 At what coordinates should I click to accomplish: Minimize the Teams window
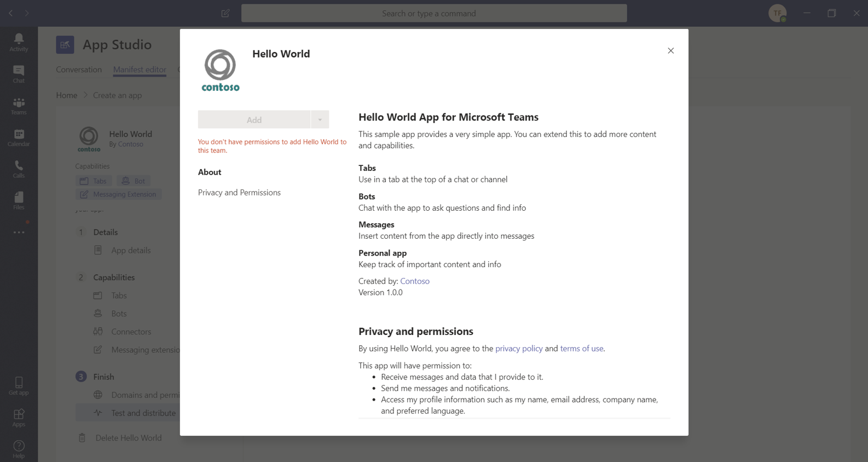(x=807, y=13)
